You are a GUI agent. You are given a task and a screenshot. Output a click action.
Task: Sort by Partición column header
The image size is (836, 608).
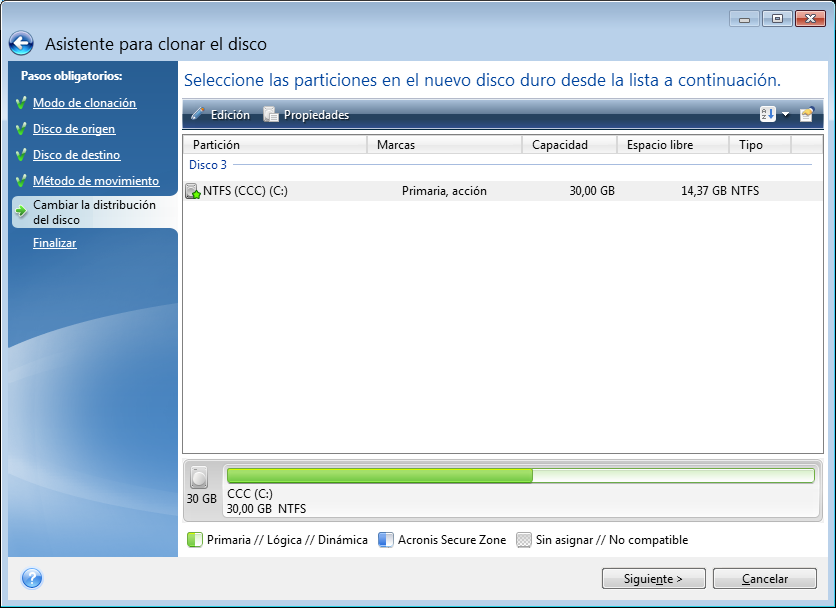point(275,145)
